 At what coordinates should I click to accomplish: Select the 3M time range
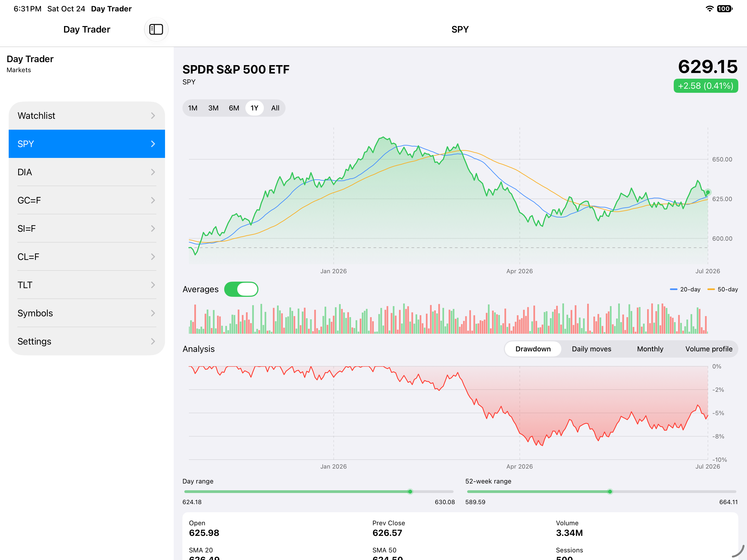click(213, 108)
